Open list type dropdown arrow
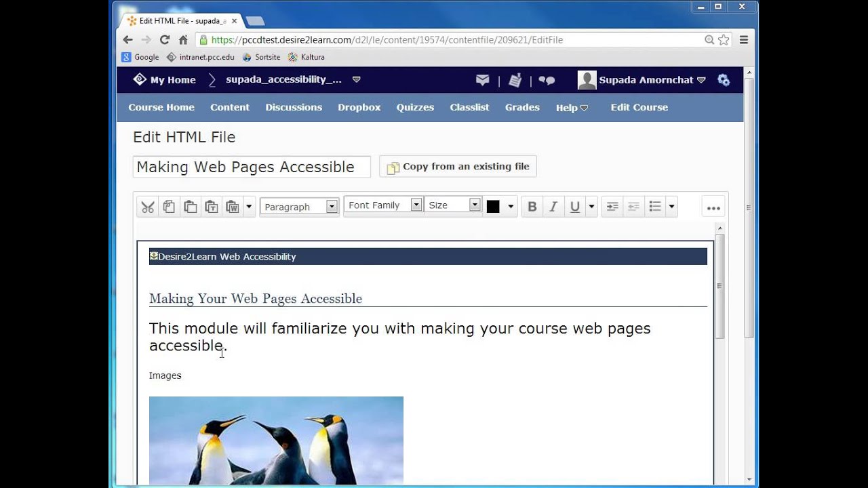868x488 pixels. [671, 207]
